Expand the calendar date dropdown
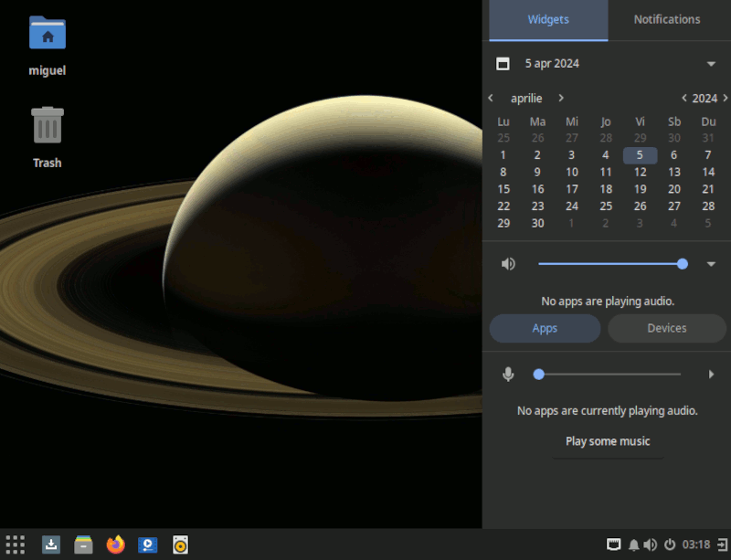The width and height of the screenshot is (731, 560). coord(711,64)
